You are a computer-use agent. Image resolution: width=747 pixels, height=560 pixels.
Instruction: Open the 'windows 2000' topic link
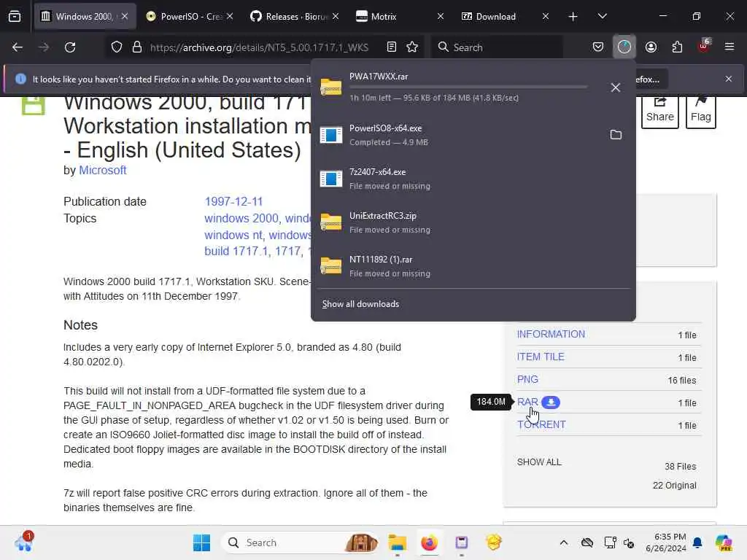(x=241, y=219)
